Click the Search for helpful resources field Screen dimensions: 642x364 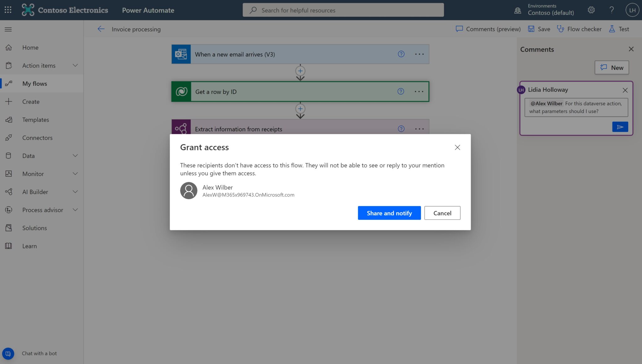[343, 10]
